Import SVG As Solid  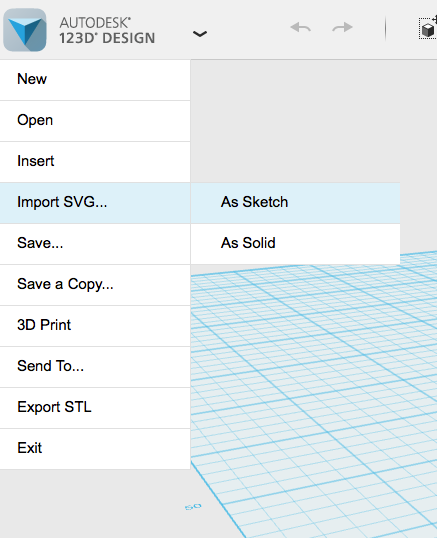point(295,244)
